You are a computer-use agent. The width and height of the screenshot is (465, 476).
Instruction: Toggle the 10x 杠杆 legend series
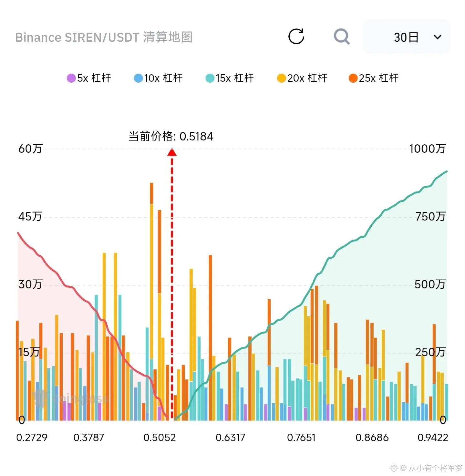pos(158,78)
